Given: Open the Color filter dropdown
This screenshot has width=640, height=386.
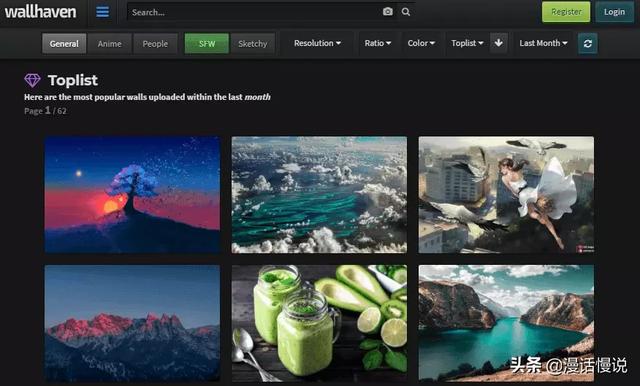Looking at the screenshot, I should click(421, 43).
